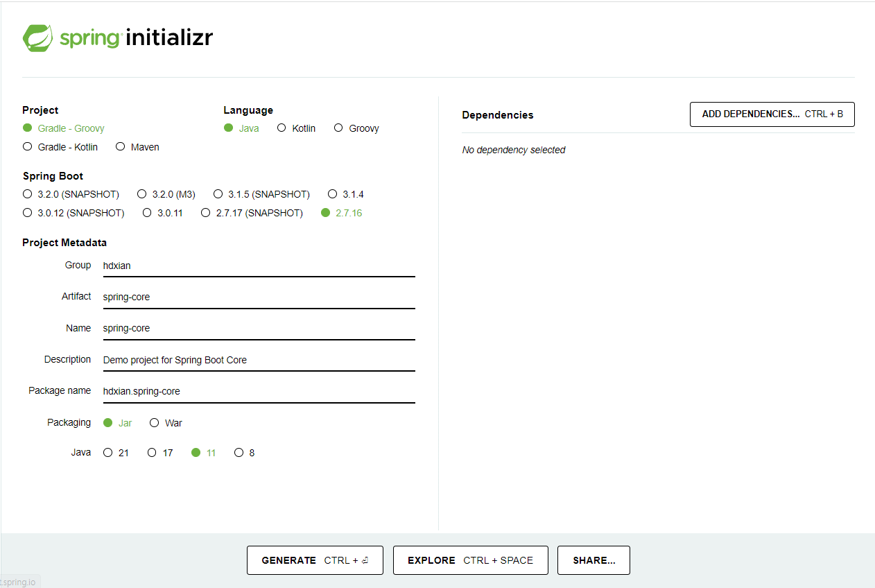
Task: Click the Packaging label
Action: click(x=69, y=422)
